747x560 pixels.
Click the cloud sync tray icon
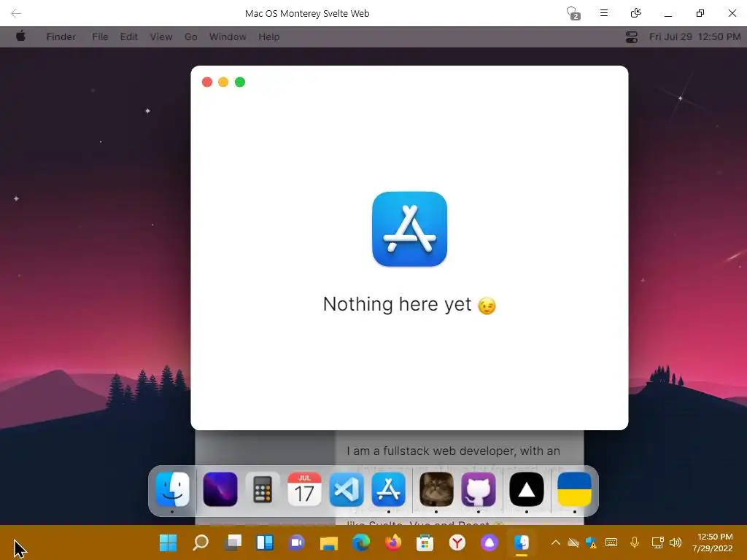tap(573, 542)
